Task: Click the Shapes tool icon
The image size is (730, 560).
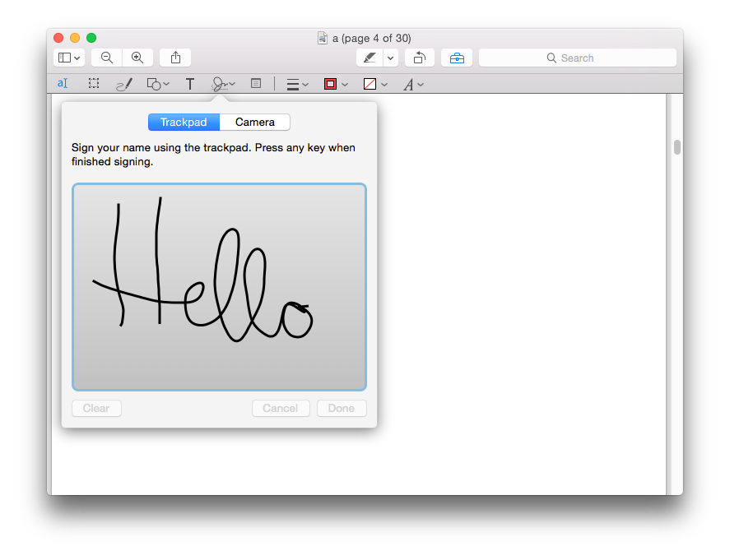Action: pyautogui.click(x=154, y=84)
